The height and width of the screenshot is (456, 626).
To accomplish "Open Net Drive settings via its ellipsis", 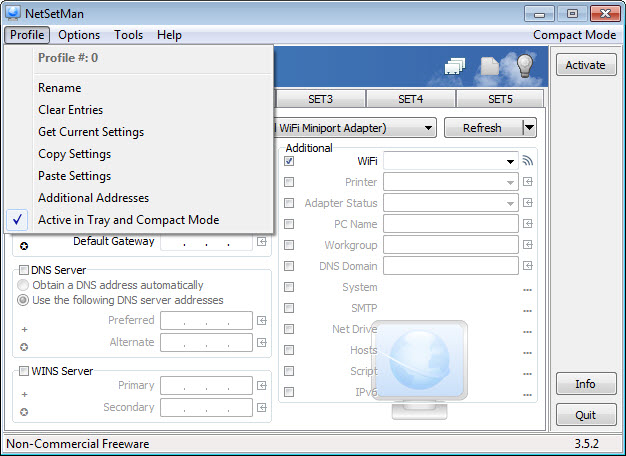I will point(527,332).
